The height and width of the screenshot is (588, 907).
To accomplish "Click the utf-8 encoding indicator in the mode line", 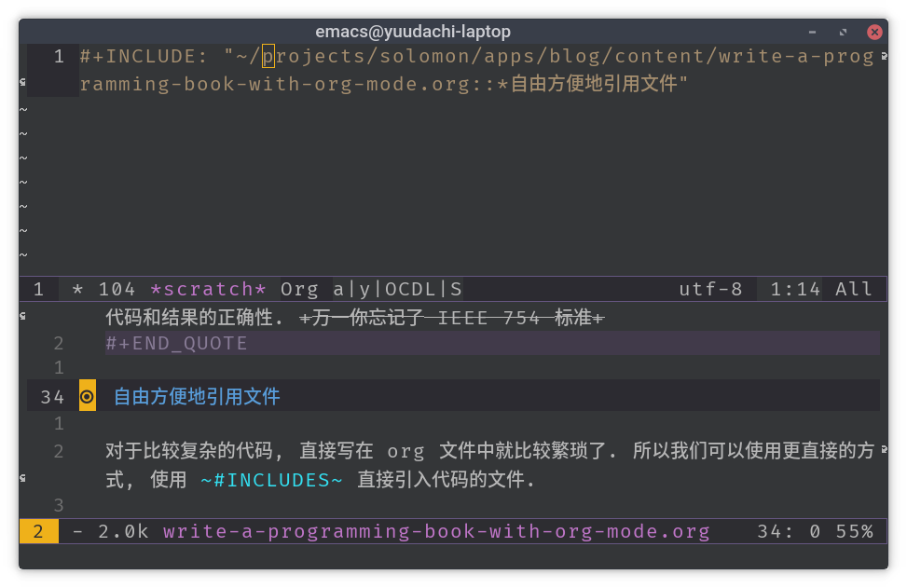I will click(710, 289).
